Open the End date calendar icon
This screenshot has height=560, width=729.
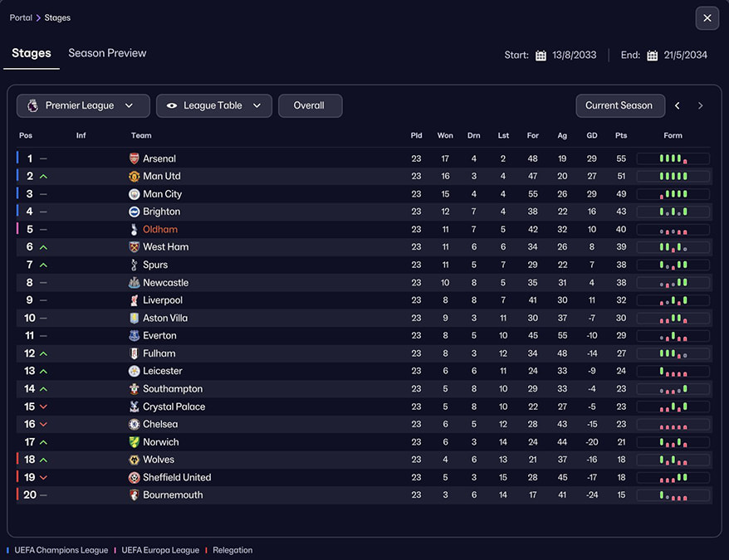(x=653, y=56)
